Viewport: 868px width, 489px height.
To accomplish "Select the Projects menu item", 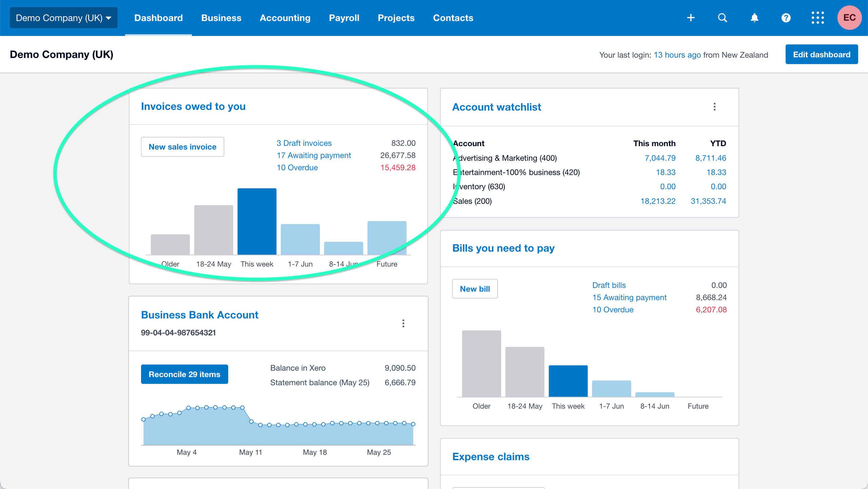I will (x=396, y=18).
